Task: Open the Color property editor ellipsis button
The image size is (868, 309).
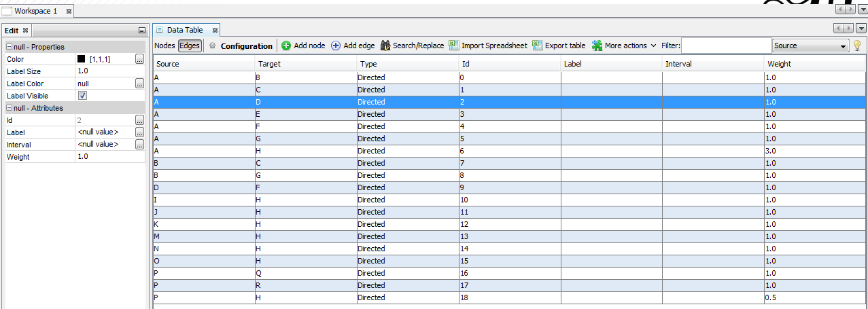Action: (139, 59)
